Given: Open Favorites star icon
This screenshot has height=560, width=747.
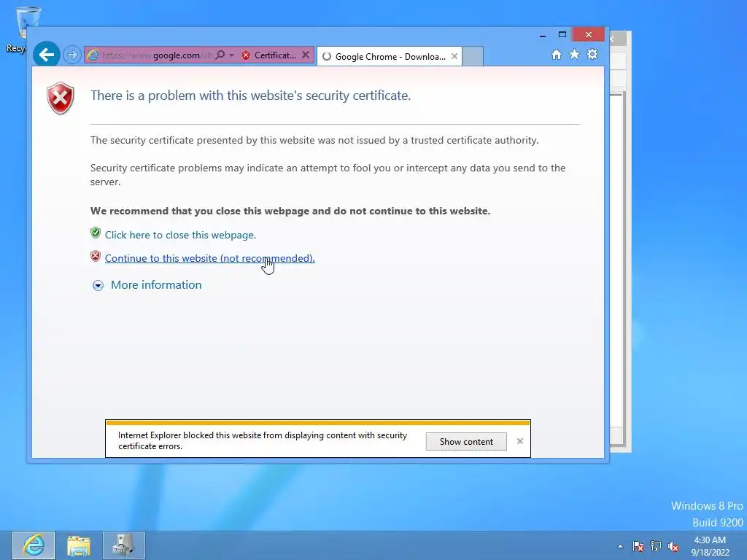Looking at the screenshot, I should point(575,54).
